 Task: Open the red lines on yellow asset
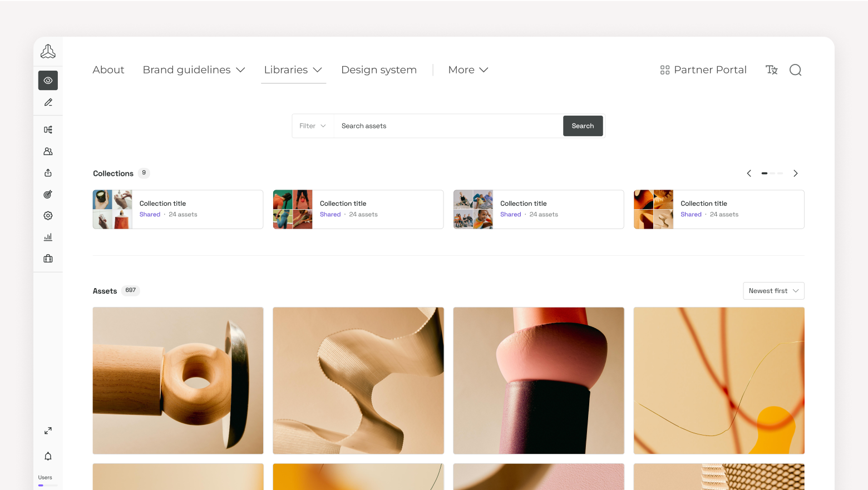719,380
